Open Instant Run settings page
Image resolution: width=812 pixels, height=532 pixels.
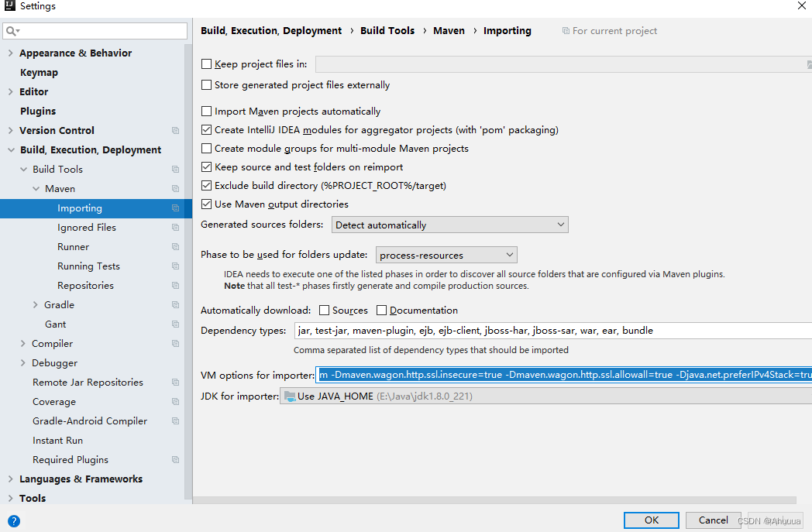57,441
